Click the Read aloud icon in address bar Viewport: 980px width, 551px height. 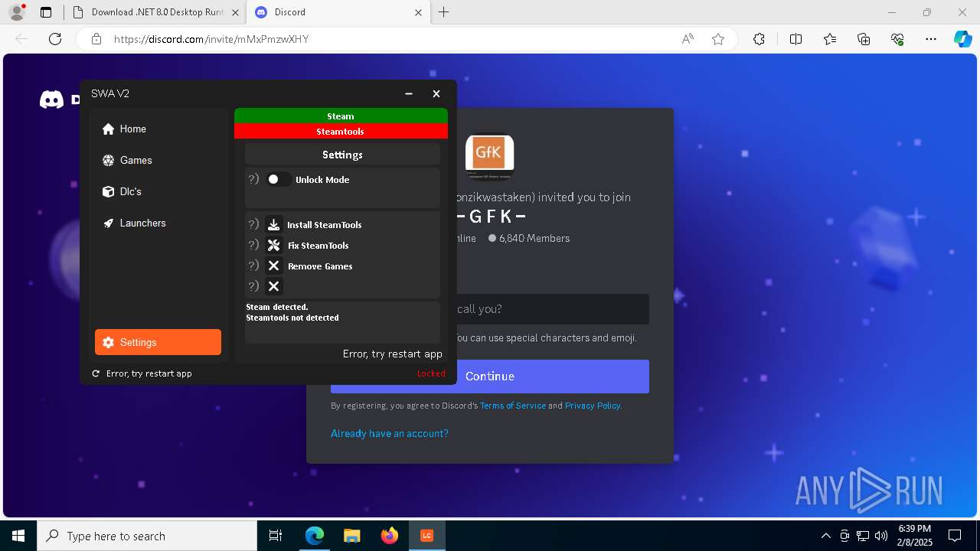[688, 39]
